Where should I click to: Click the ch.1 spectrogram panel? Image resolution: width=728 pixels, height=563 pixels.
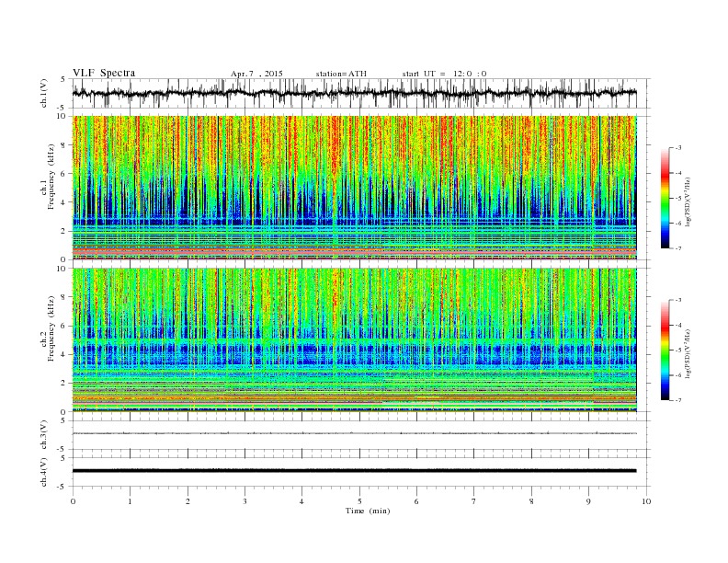pos(354,187)
